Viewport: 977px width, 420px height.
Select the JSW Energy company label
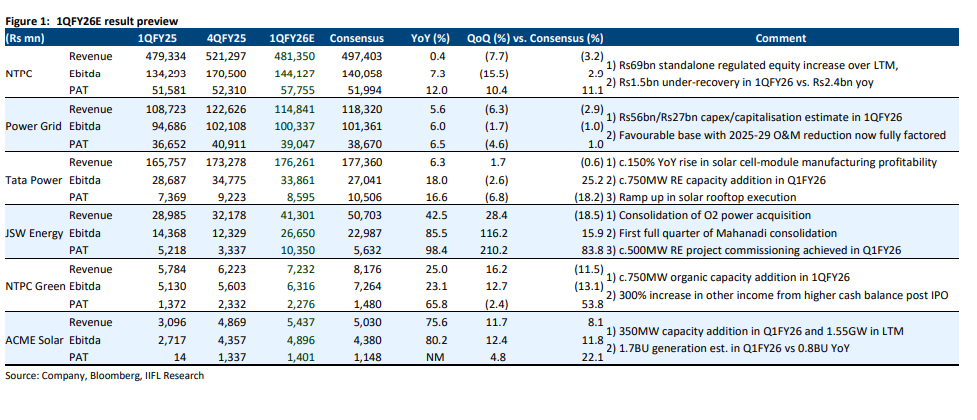[x=34, y=232]
